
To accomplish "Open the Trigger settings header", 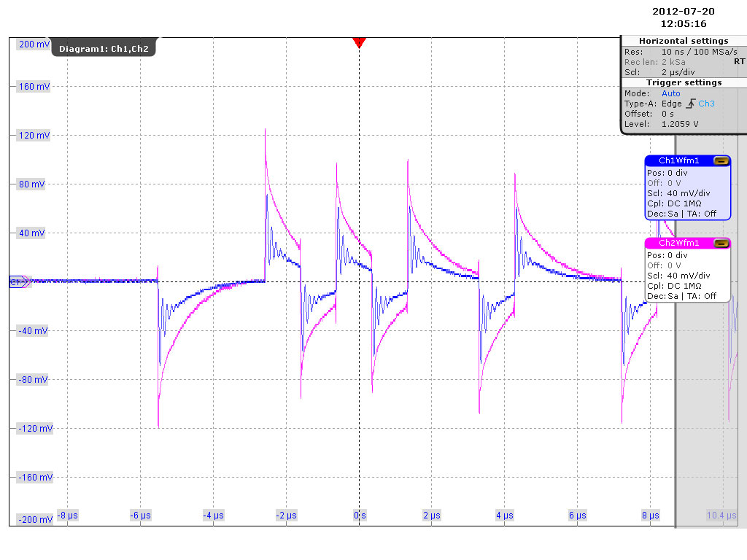I will [684, 82].
